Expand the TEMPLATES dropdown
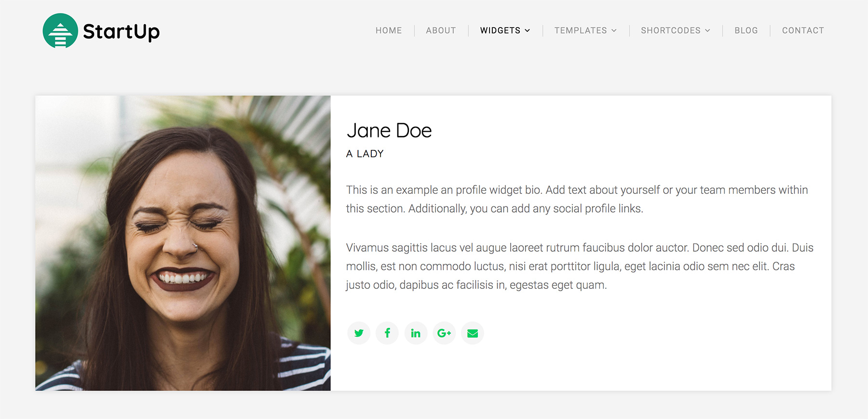868x419 pixels. coord(581,30)
